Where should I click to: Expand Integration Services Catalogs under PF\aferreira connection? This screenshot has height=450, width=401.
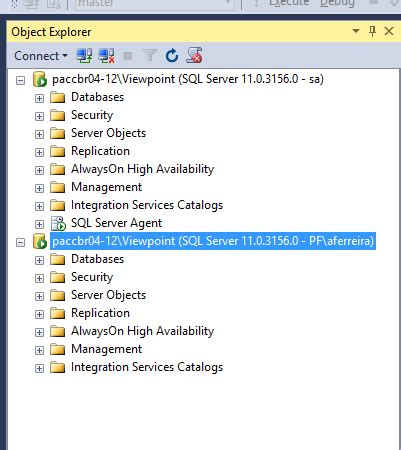39,368
